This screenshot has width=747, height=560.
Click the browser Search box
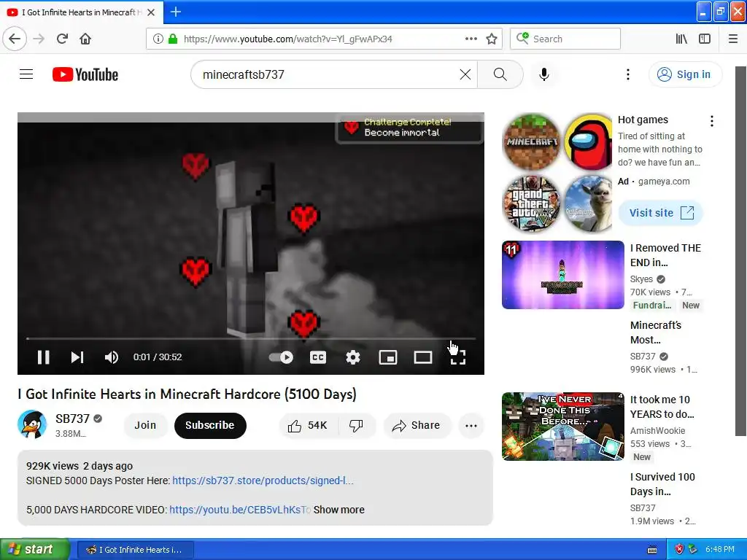565,39
